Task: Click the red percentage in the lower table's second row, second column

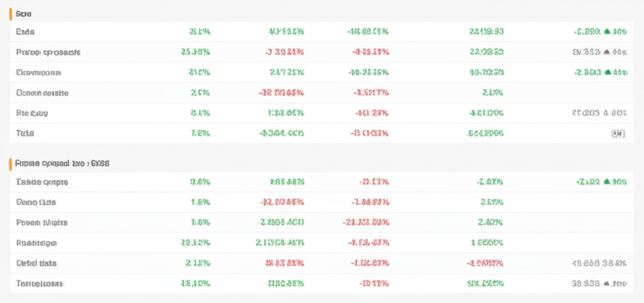Action: pyautogui.click(x=282, y=202)
